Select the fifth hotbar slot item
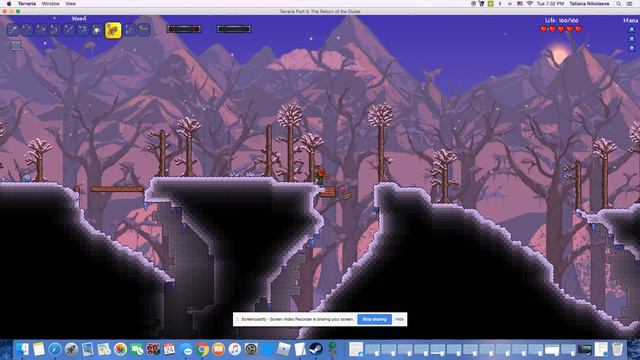Viewport: 640px width, 360px height. point(69,29)
